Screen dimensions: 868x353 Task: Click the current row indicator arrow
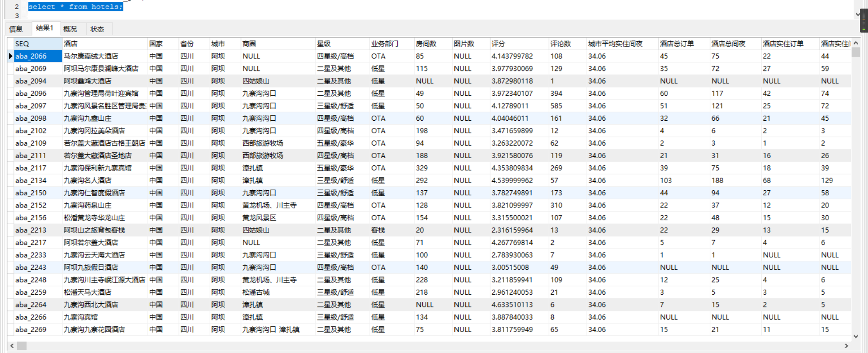pos(10,56)
